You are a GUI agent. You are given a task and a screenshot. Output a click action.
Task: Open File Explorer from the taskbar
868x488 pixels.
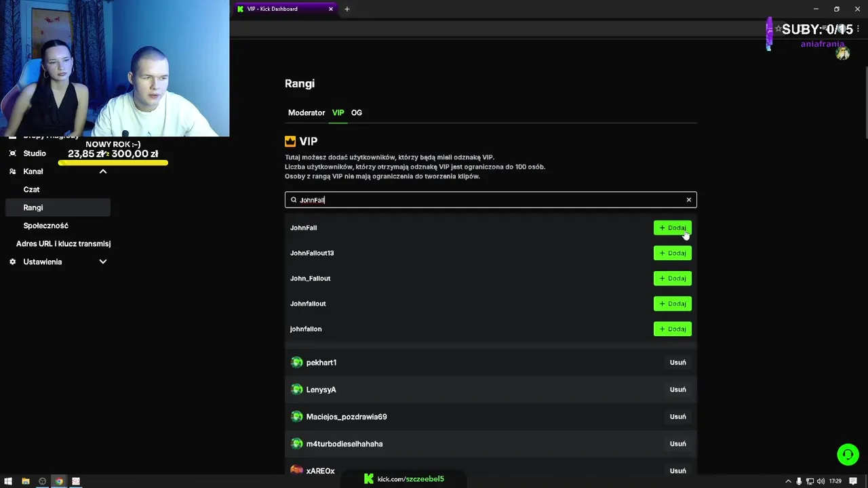[x=26, y=481]
